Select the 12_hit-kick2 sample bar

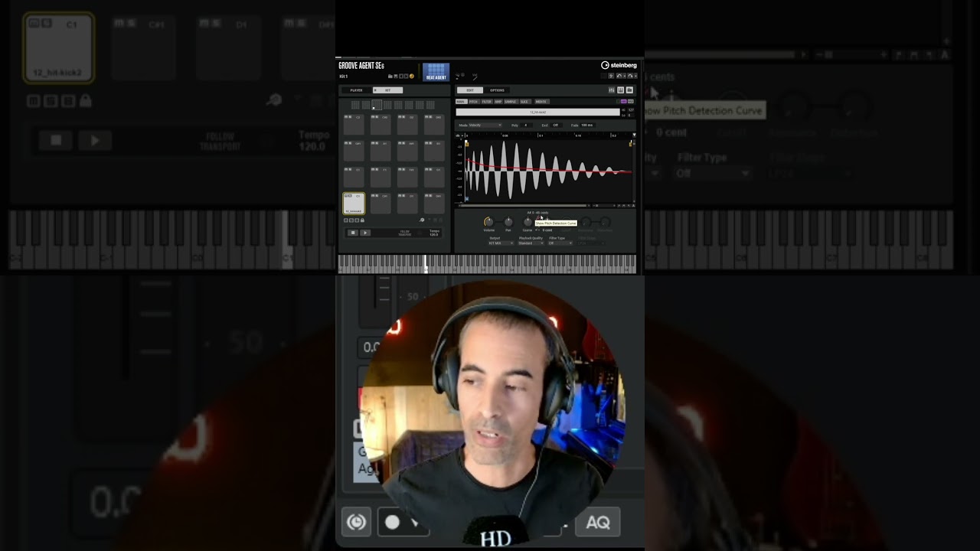click(x=537, y=112)
